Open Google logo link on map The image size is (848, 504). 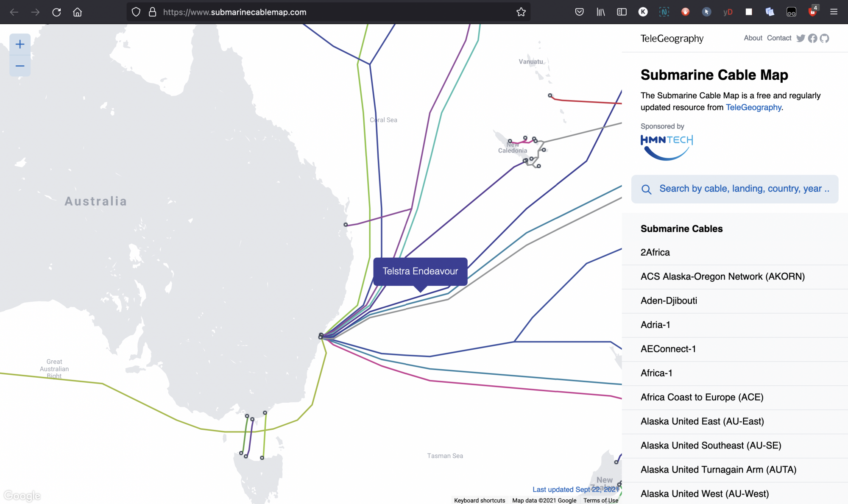click(x=22, y=496)
